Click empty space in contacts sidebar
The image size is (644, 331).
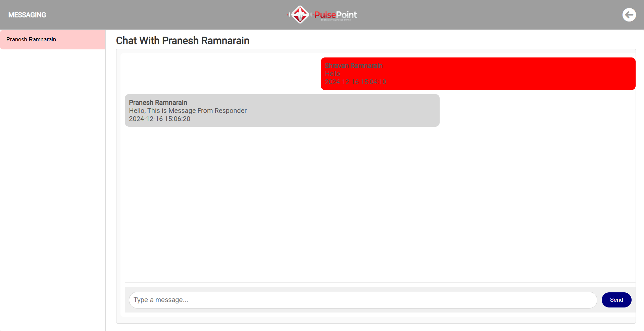tap(53, 188)
